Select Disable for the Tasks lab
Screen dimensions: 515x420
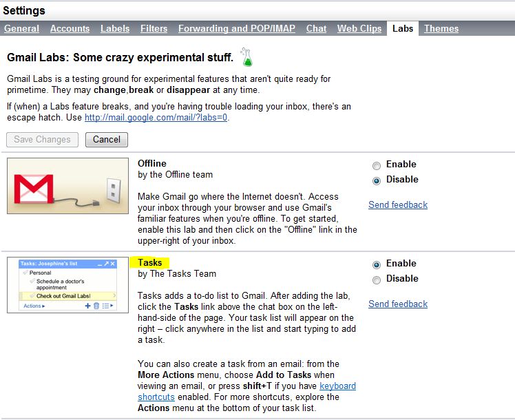point(377,280)
